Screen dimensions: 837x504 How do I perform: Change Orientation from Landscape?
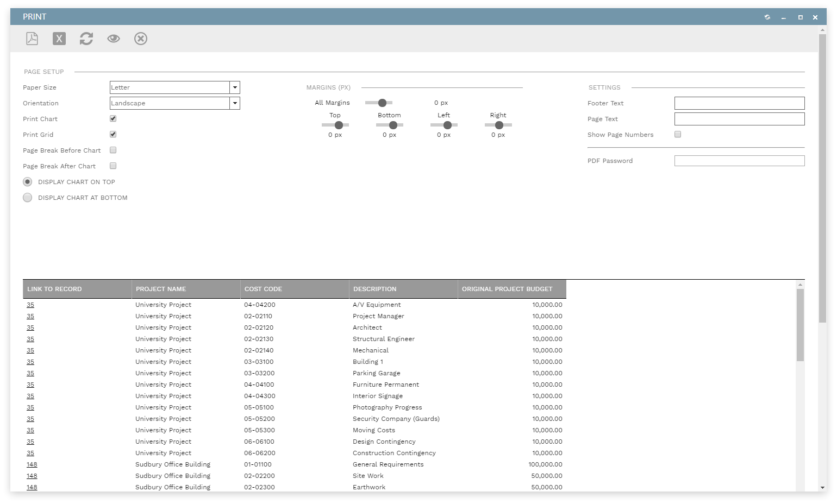(x=168, y=103)
